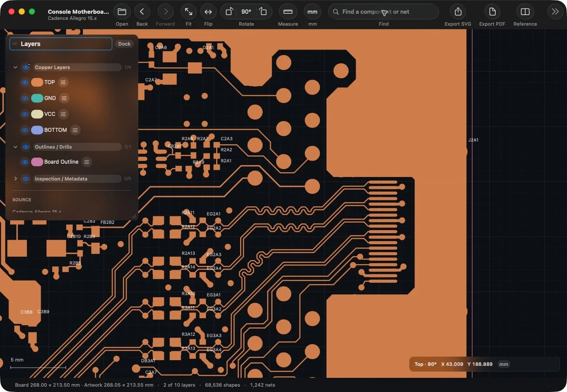Select the EG2A1 component label
Screen dimensions: 567x392
click(214, 214)
